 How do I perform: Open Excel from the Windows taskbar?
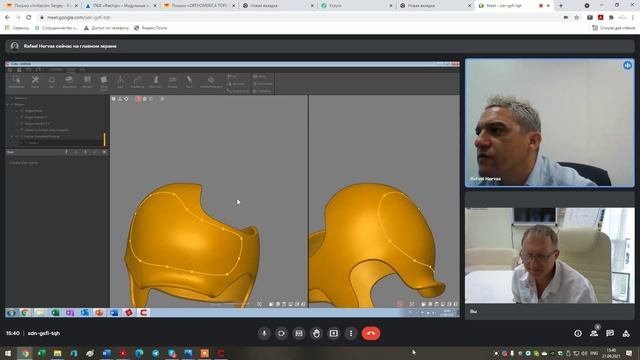(x=41, y=353)
